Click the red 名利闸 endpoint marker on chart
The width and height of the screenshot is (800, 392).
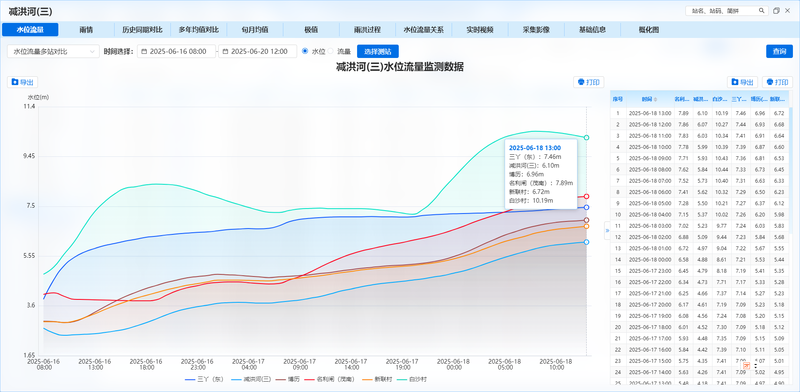tap(587, 197)
